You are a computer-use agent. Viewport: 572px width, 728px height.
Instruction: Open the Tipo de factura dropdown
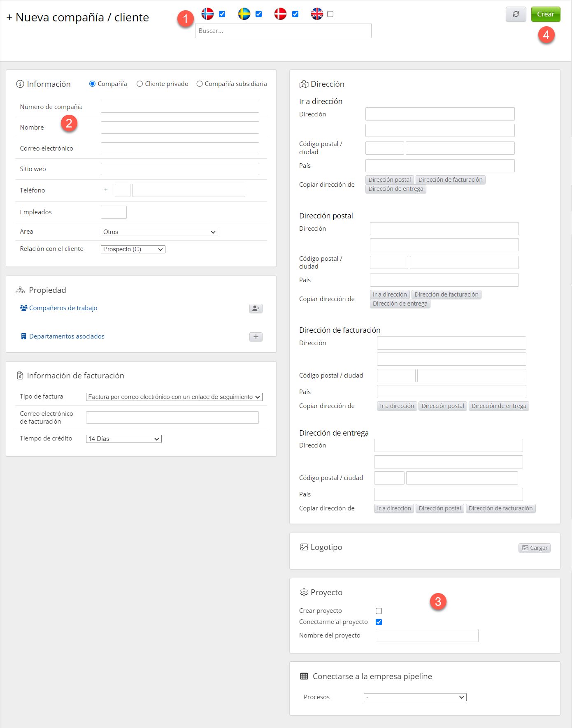(174, 397)
